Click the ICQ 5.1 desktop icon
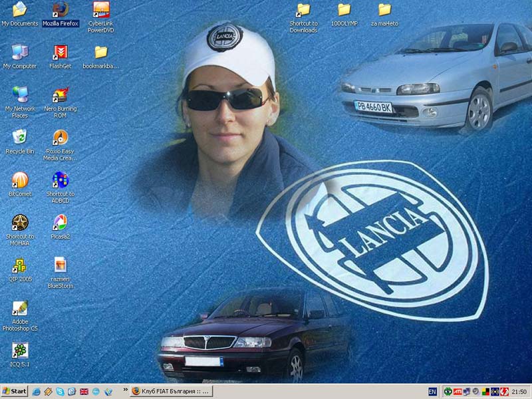The width and height of the screenshot is (532, 399). coord(20,350)
